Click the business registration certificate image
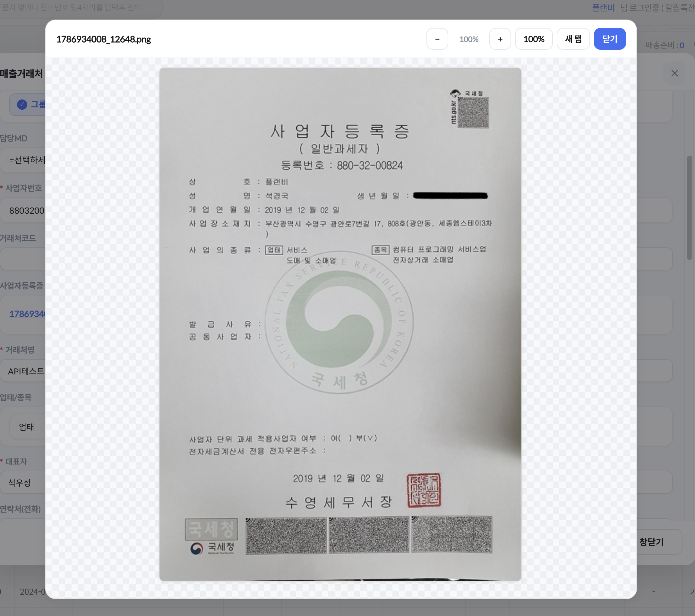Image resolution: width=695 pixels, height=616 pixels. [340, 324]
